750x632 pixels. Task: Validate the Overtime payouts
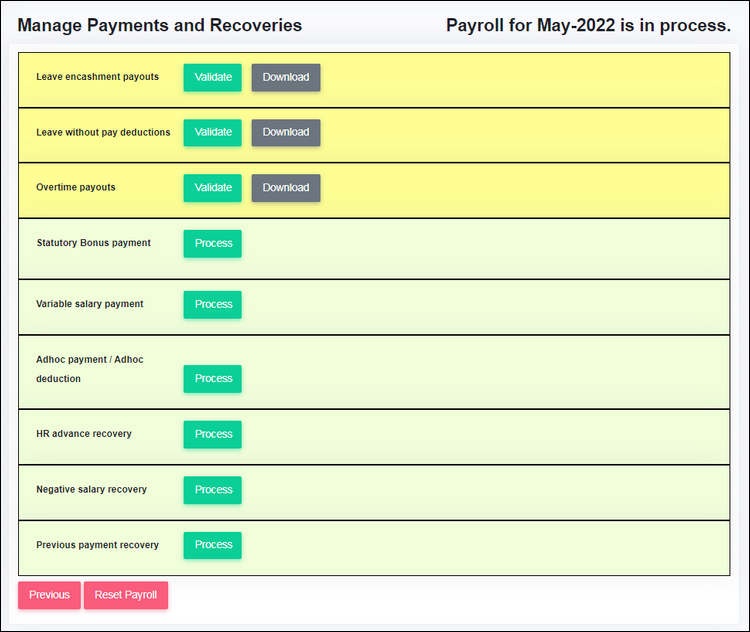(x=212, y=188)
